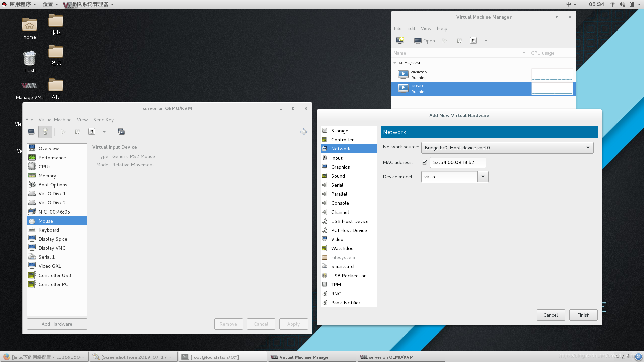The height and width of the screenshot is (362, 644).
Task: Open the 位置 places menu
Action: [x=50, y=4]
